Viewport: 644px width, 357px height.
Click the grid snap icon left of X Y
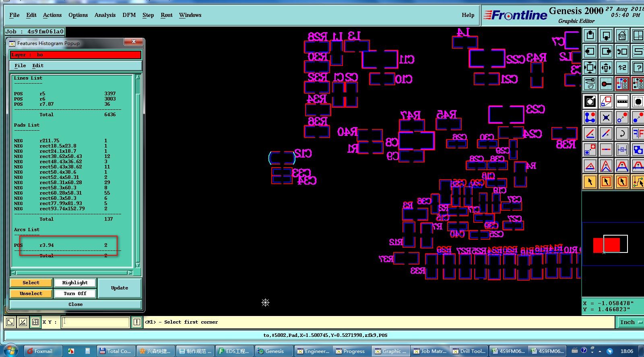click(x=35, y=322)
